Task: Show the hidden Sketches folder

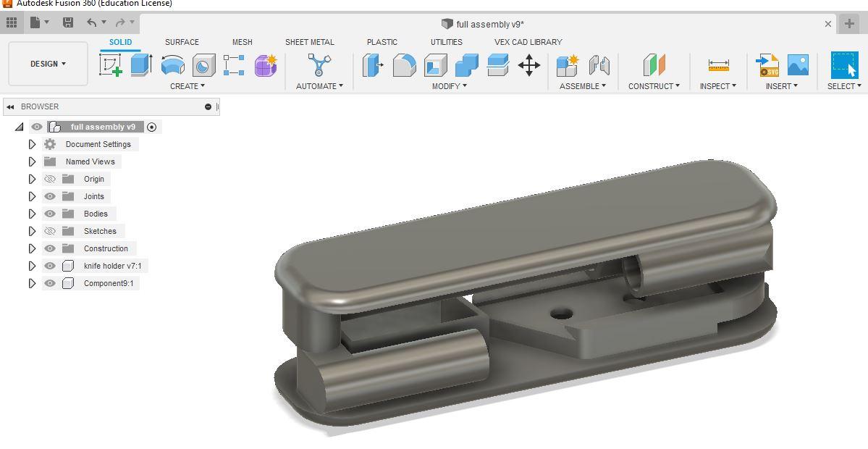Action: point(50,231)
